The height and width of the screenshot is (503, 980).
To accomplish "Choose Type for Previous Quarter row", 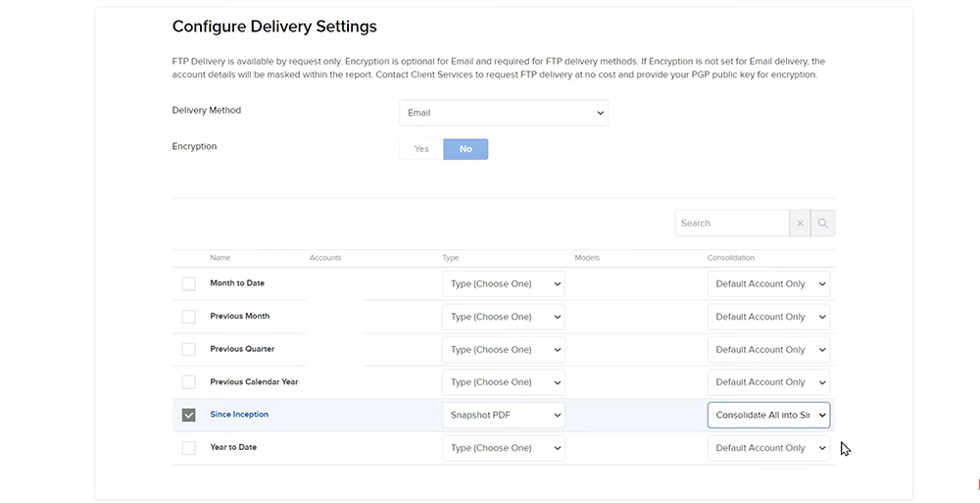I will pos(504,350).
